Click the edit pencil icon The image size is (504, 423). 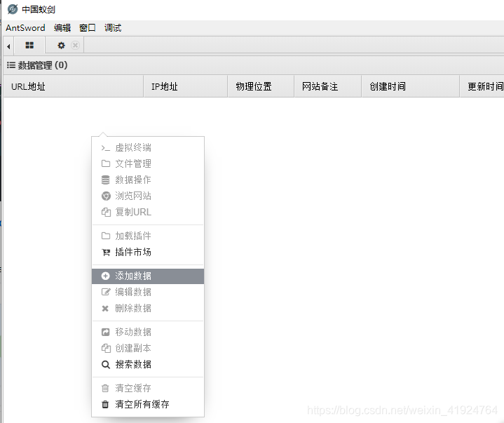(106, 292)
